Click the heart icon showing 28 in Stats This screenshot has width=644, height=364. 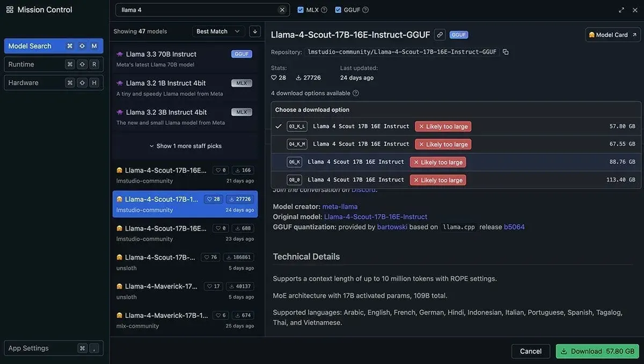pyautogui.click(x=274, y=78)
